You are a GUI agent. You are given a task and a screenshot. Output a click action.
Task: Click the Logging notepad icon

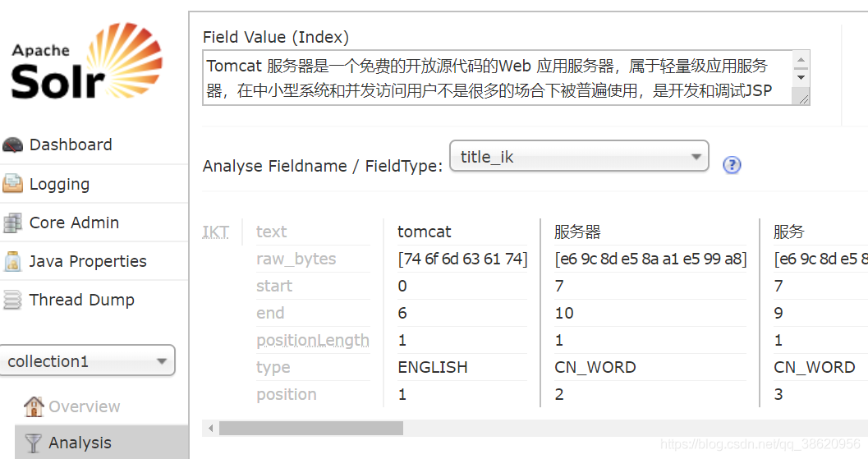12,184
